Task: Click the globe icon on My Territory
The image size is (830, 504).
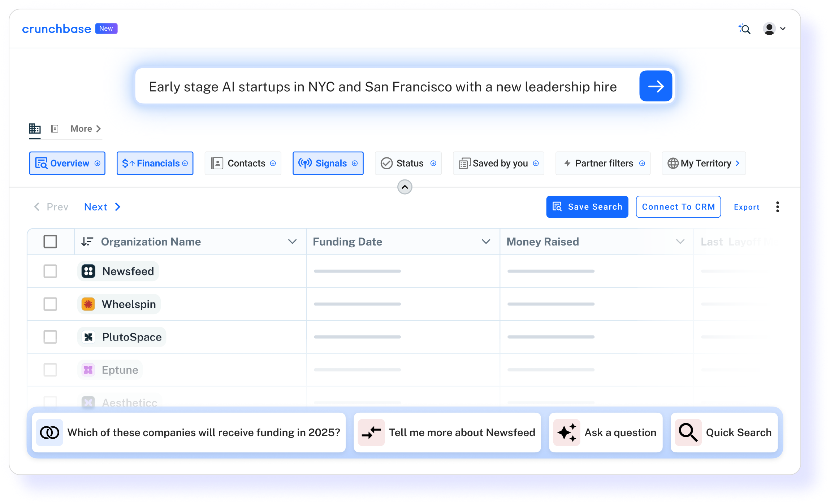Action: tap(673, 163)
